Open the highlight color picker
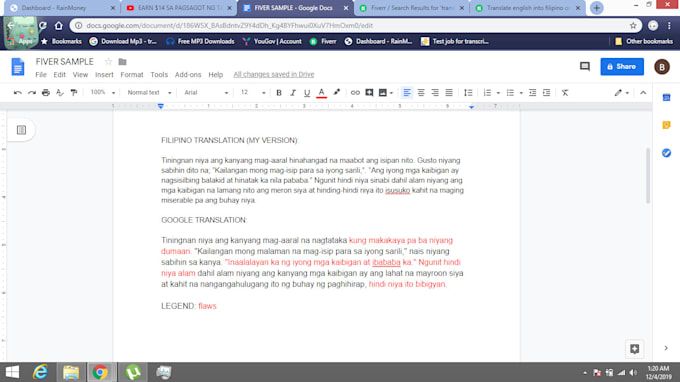 (336, 92)
